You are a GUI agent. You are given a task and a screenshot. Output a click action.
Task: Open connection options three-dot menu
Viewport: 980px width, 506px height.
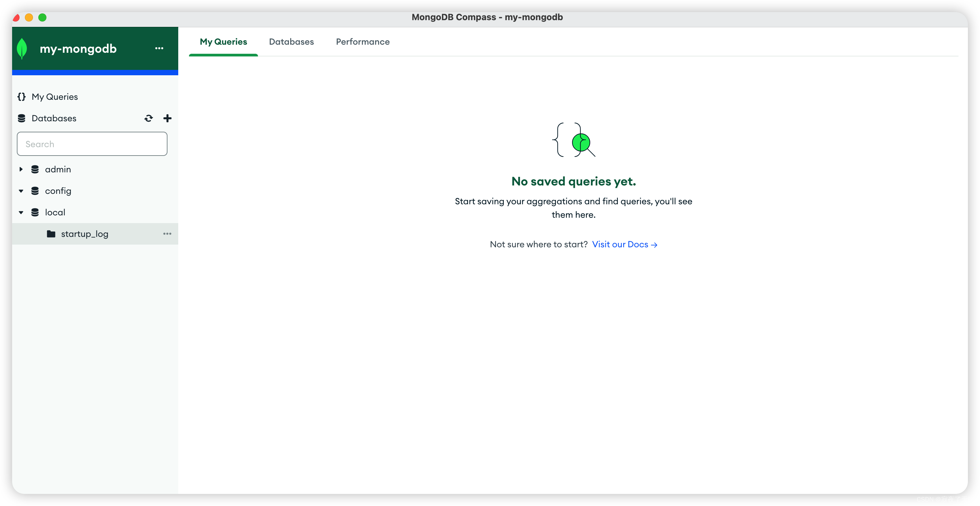tap(159, 48)
